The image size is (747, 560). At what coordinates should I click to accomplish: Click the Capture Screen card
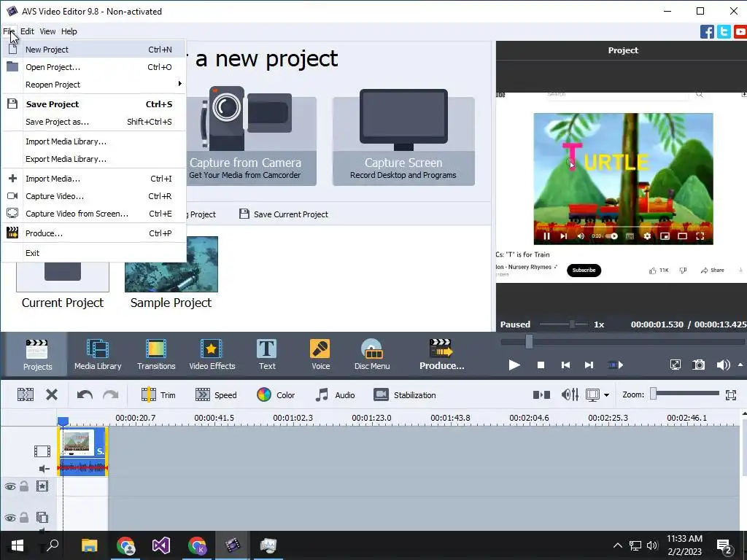pyautogui.click(x=403, y=136)
